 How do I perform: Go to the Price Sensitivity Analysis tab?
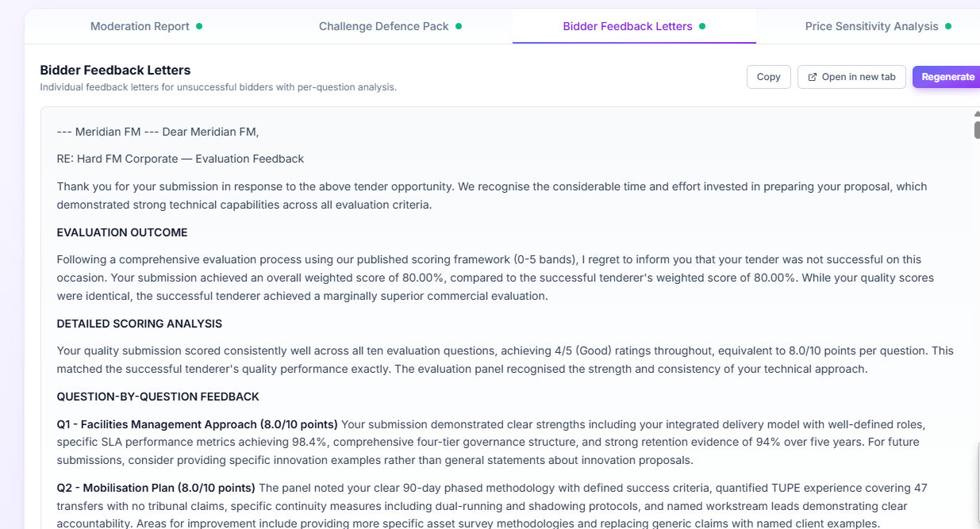[x=871, y=26]
